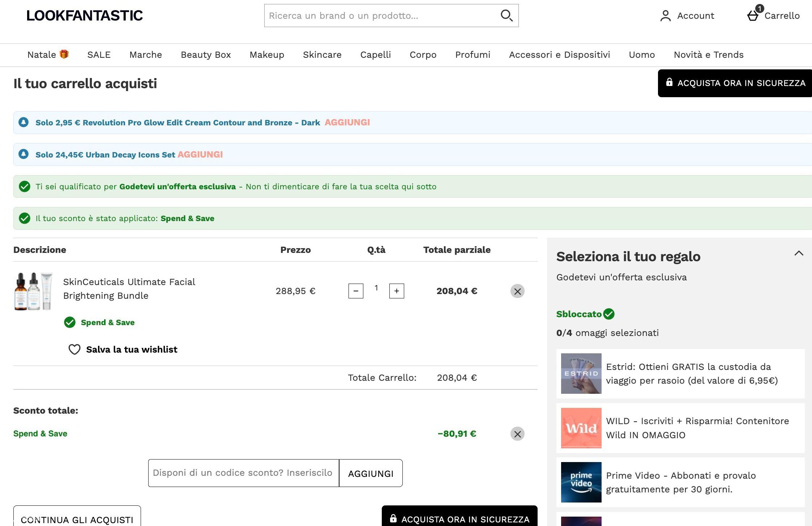Open the Skincare menu

point(322,55)
